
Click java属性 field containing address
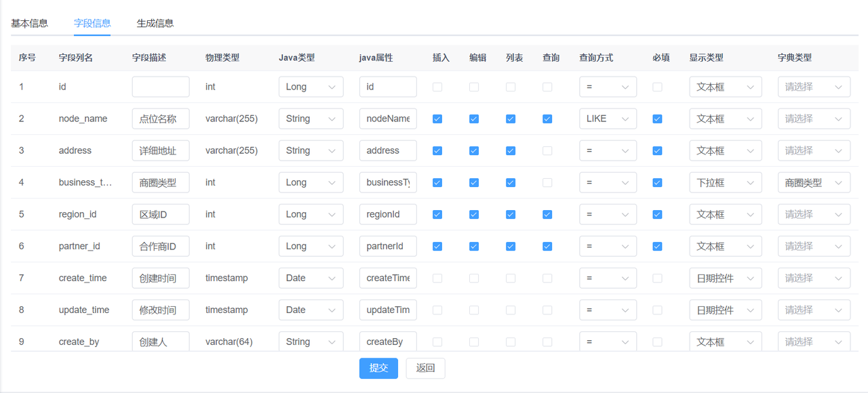(388, 150)
